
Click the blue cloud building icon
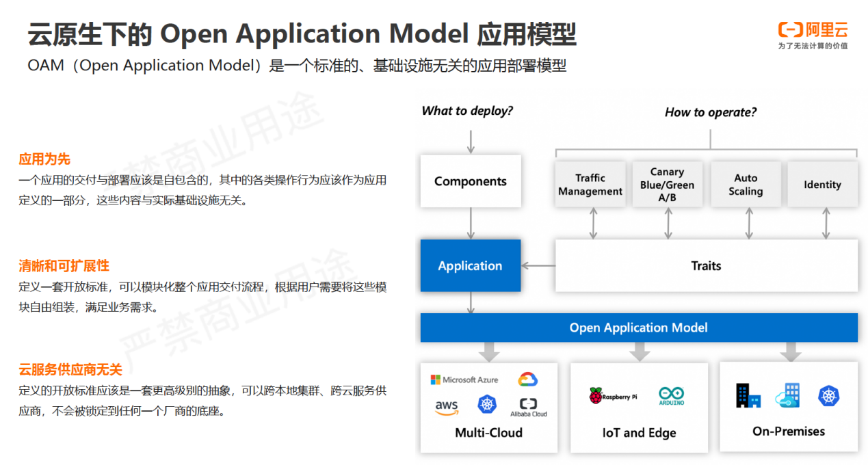point(787,395)
